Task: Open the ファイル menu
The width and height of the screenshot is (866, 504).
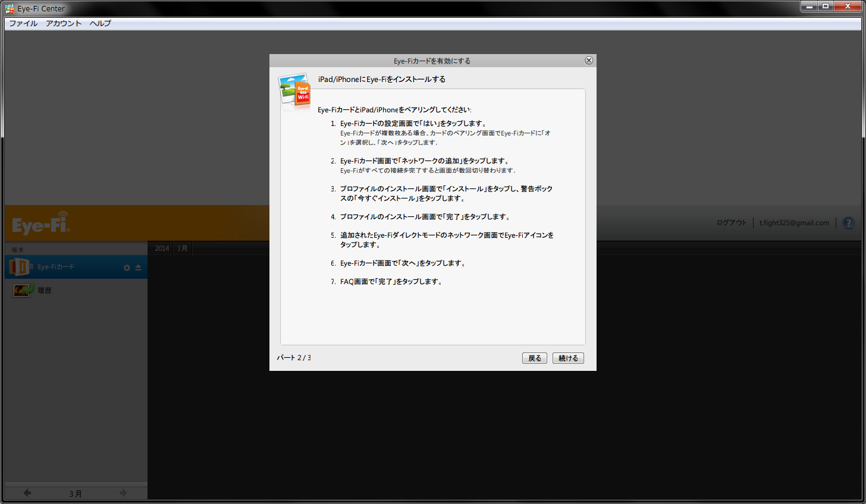Action: click(23, 23)
